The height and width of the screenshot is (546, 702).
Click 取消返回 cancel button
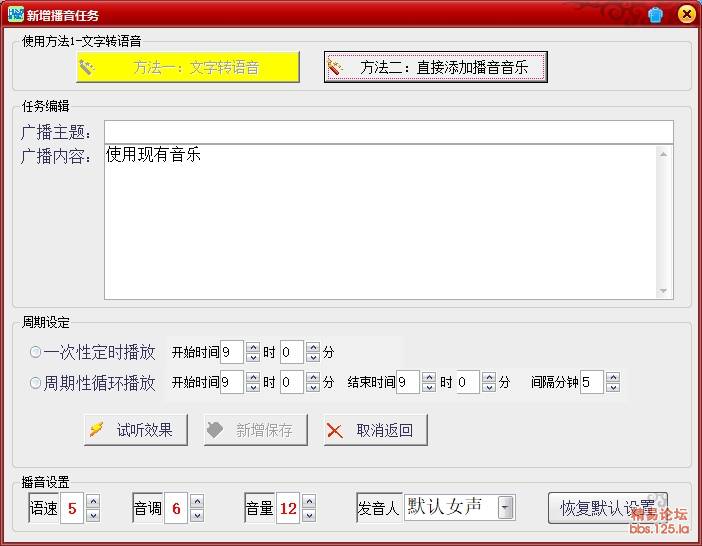coord(376,430)
